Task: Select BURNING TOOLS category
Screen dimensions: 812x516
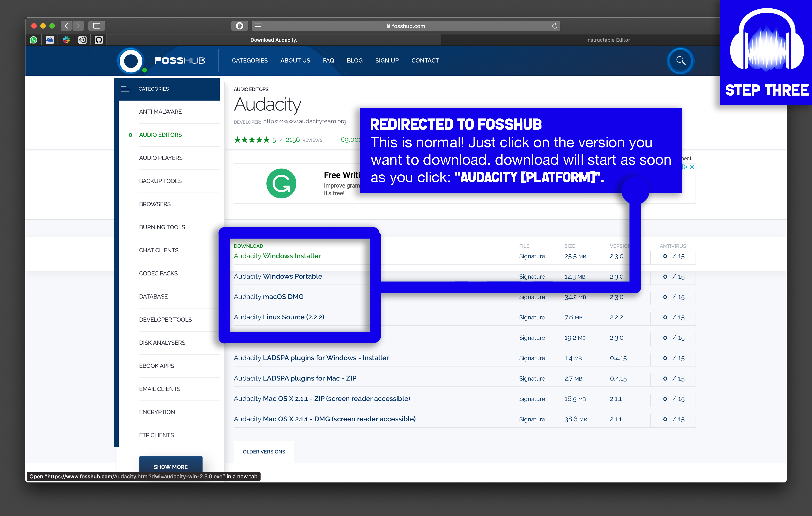Action: pos(162,227)
